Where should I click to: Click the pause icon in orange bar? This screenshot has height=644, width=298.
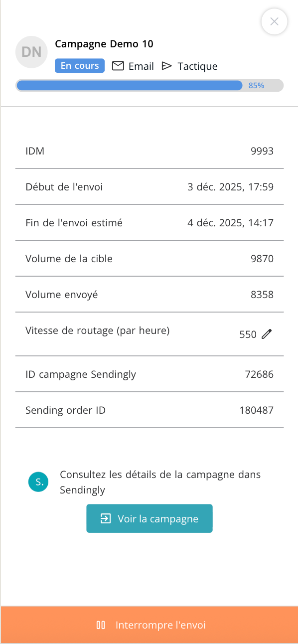pos(101,625)
